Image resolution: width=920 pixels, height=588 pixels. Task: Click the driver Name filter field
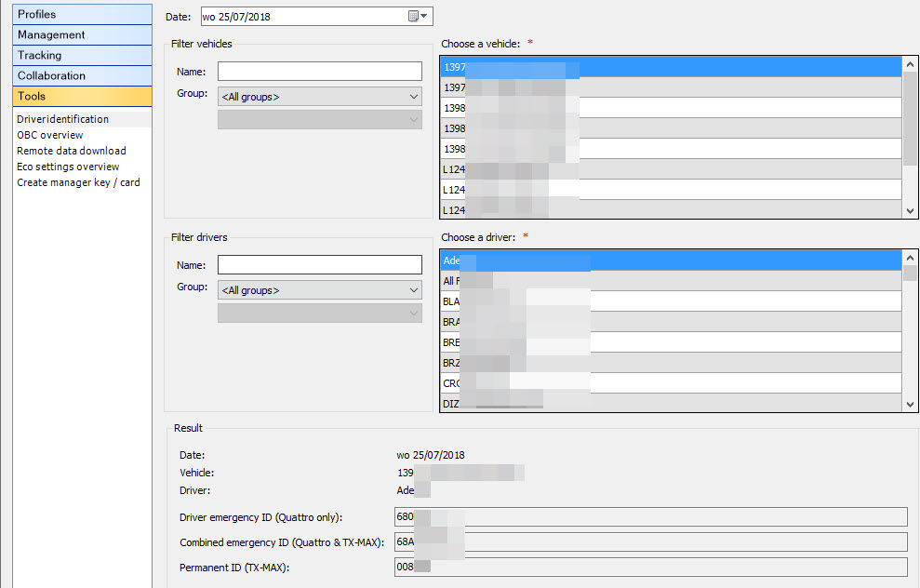(x=319, y=265)
